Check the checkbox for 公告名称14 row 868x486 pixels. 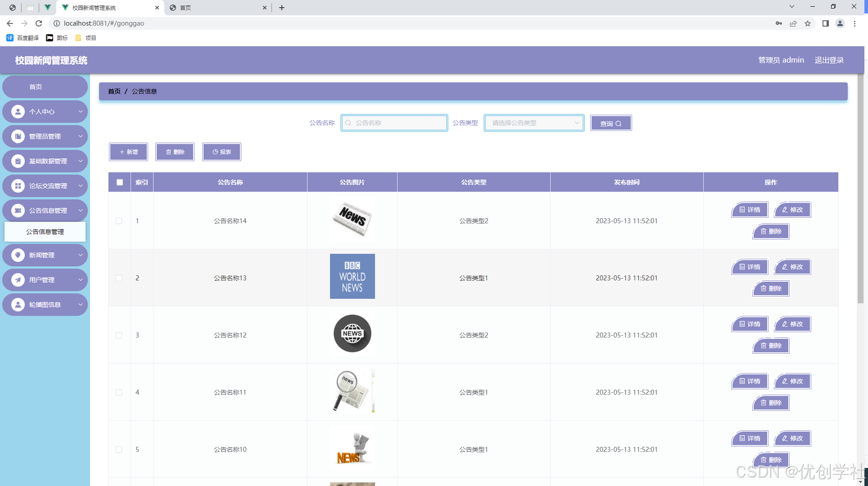tap(119, 221)
